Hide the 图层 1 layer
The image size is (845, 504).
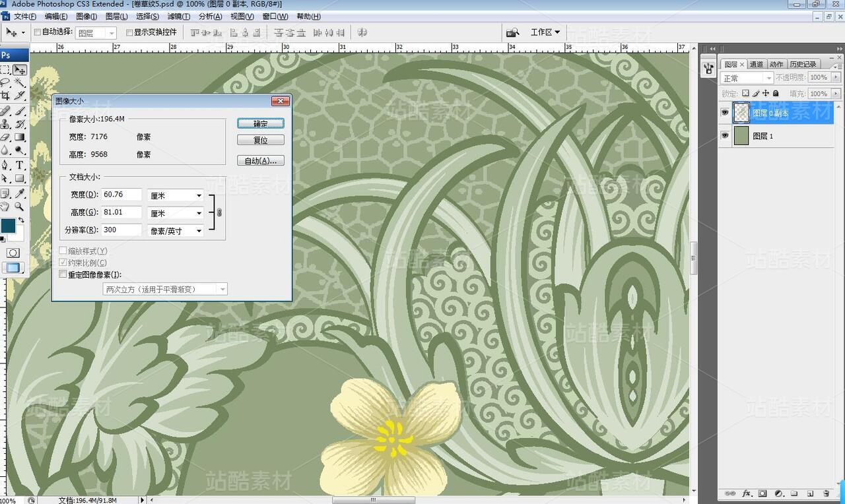725,135
